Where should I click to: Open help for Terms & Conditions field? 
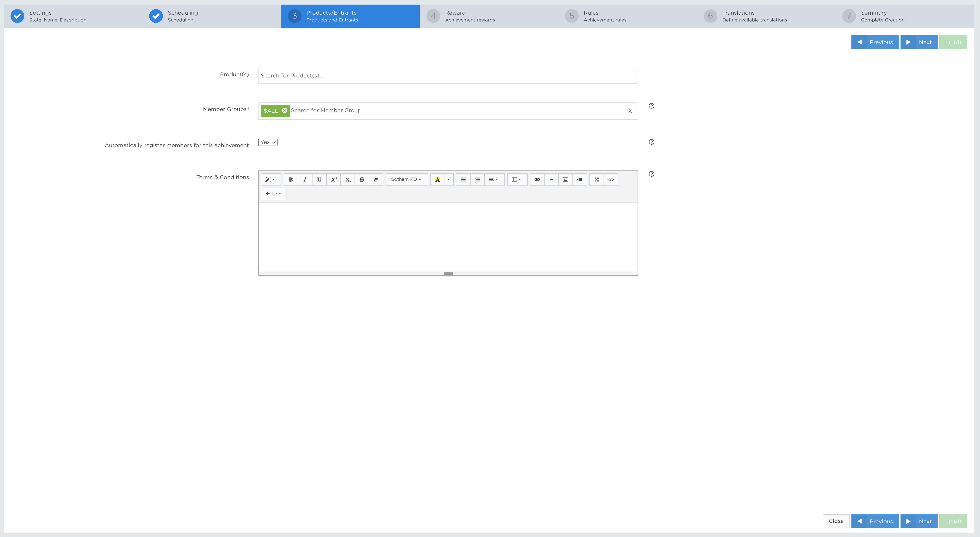[651, 174]
